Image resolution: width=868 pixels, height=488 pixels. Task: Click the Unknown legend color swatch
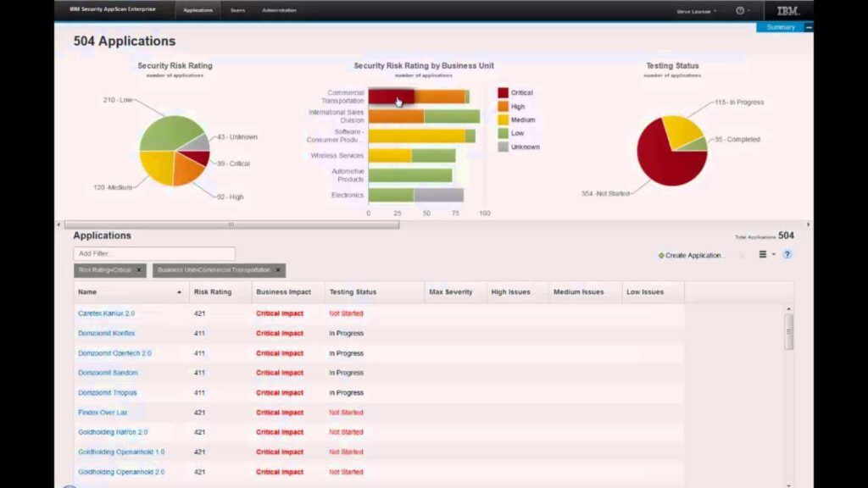tap(503, 147)
